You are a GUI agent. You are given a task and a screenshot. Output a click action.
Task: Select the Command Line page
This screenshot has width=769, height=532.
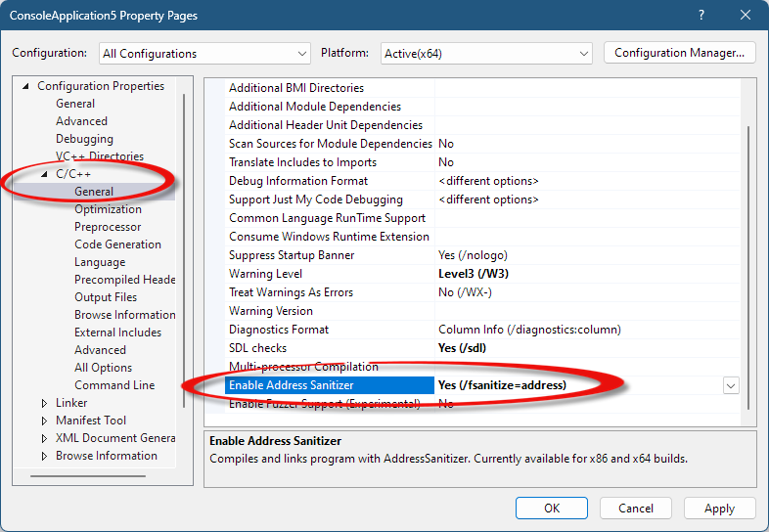pyautogui.click(x=114, y=385)
